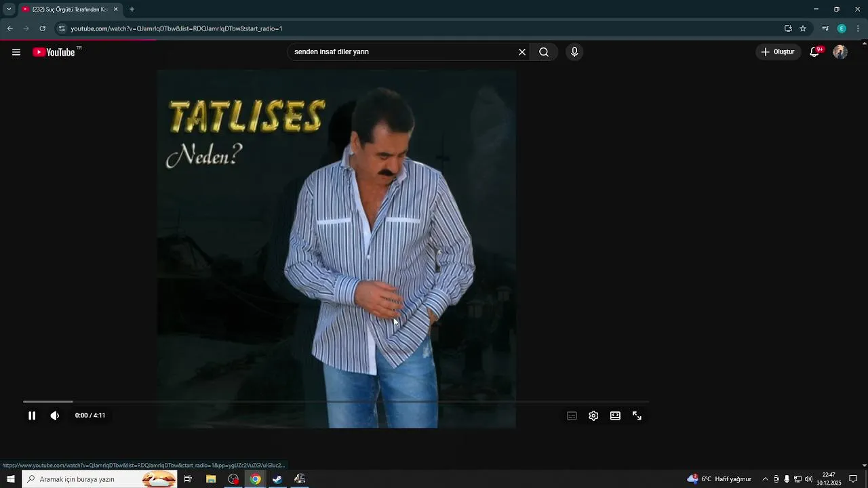Image resolution: width=868 pixels, height=488 pixels.
Task: Open the system tray volume icon
Action: pos(808,479)
